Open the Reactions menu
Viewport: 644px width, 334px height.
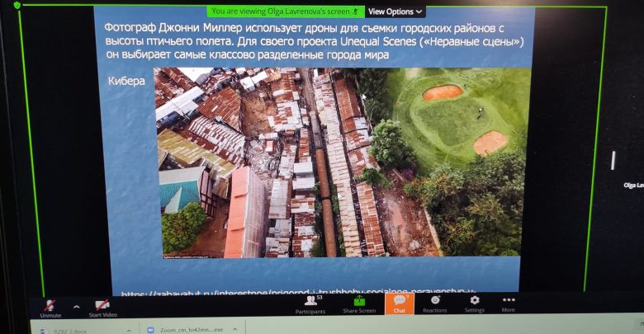[434, 304]
